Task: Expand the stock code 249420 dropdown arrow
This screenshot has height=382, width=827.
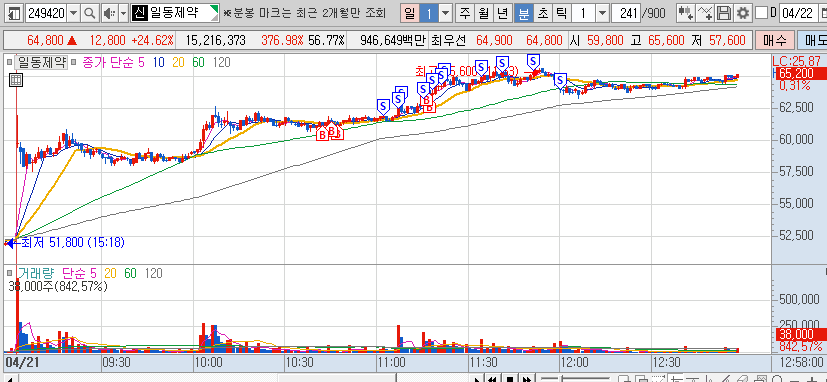Action: (73, 13)
